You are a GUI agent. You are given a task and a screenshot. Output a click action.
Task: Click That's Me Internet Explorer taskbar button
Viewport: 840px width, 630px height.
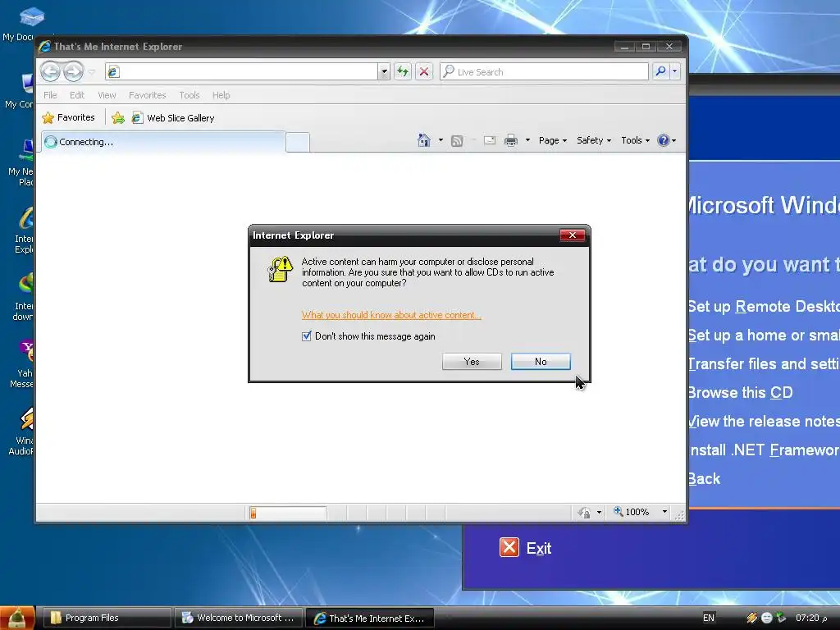[x=370, y=618]
